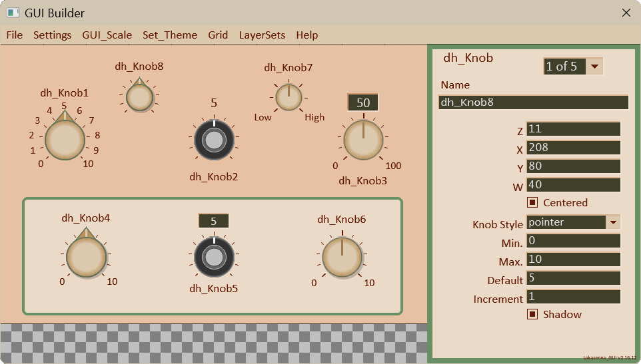Click the dh_Knob3 label text
Screen dimensions: 641x364
click(363, 181)
